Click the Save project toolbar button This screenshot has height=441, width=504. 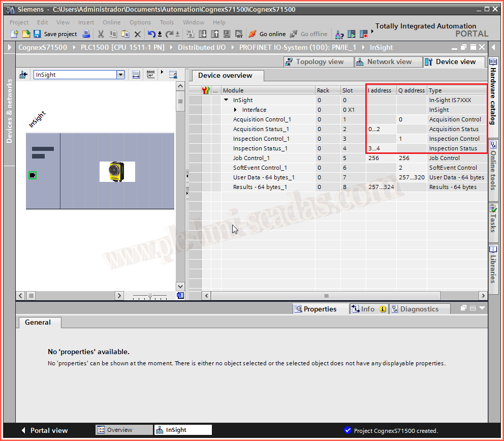pyautogui.click(x=55, y=34)
